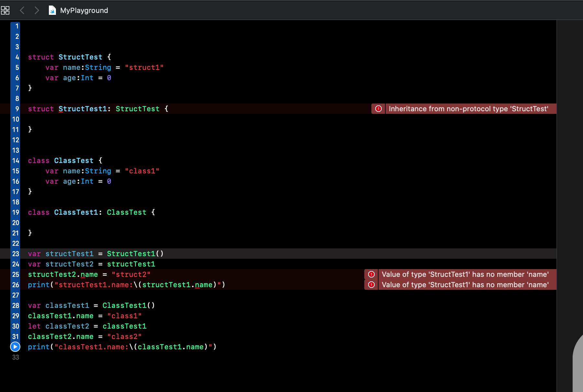
Task: Click 'ClassTest1()' initializer on line 28
Action: point(129,305)
